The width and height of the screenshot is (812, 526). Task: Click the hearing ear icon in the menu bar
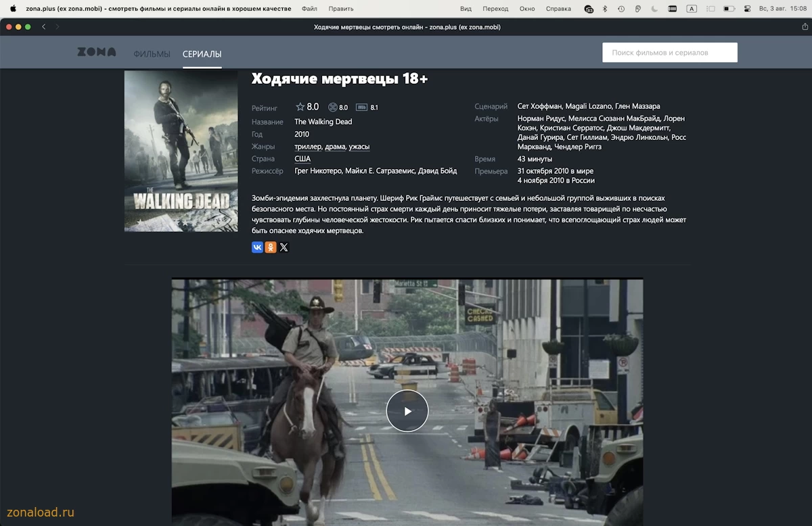click(637, 9)
